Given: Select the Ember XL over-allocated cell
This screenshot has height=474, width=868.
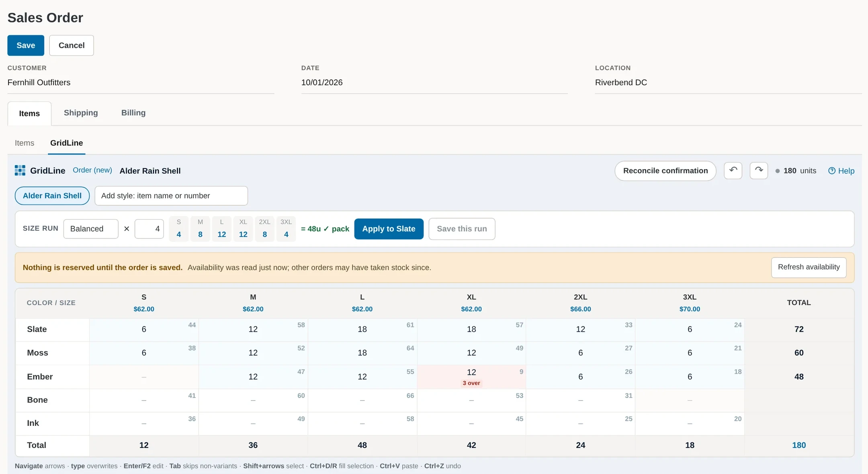Looking at the screenshot, I should pos(471,376).
